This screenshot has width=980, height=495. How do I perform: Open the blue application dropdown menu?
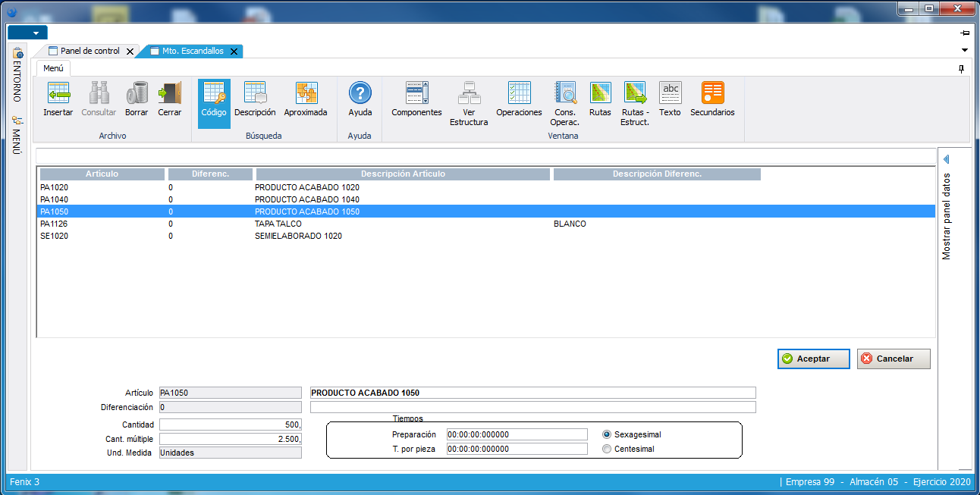[x=27, y=33]
